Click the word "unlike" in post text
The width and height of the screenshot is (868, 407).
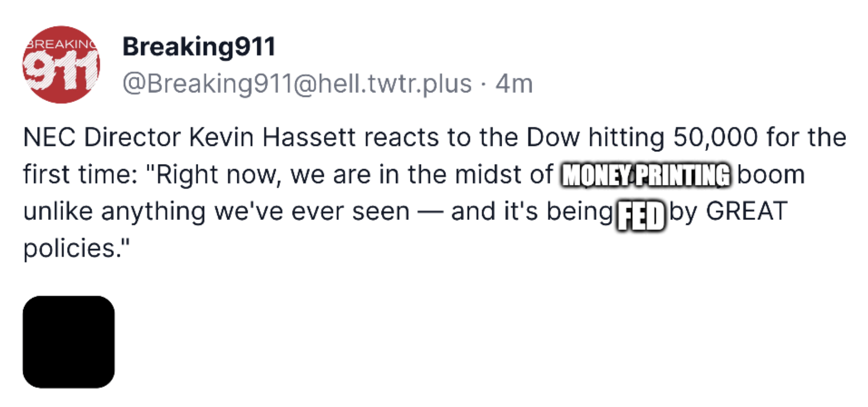click(x=58, y=211)
